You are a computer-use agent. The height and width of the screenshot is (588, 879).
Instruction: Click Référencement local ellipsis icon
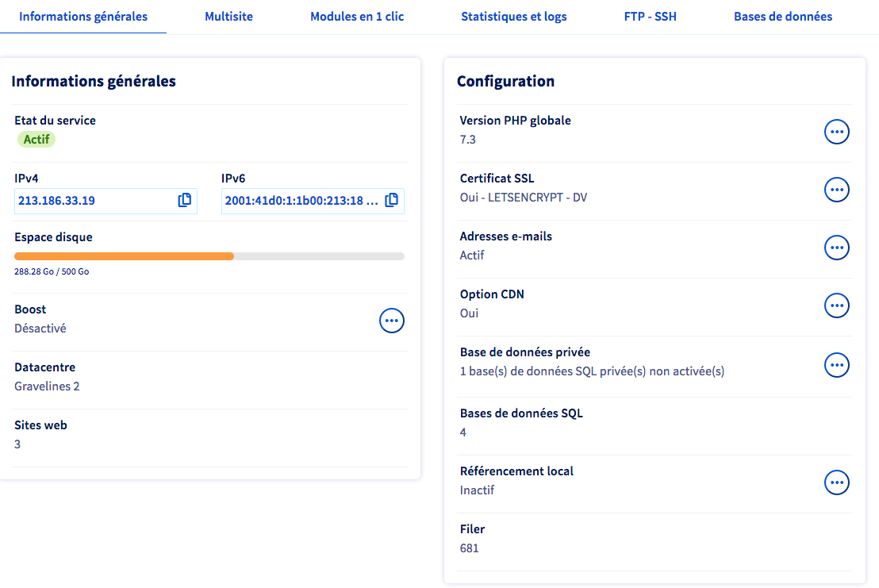(837, 482)
